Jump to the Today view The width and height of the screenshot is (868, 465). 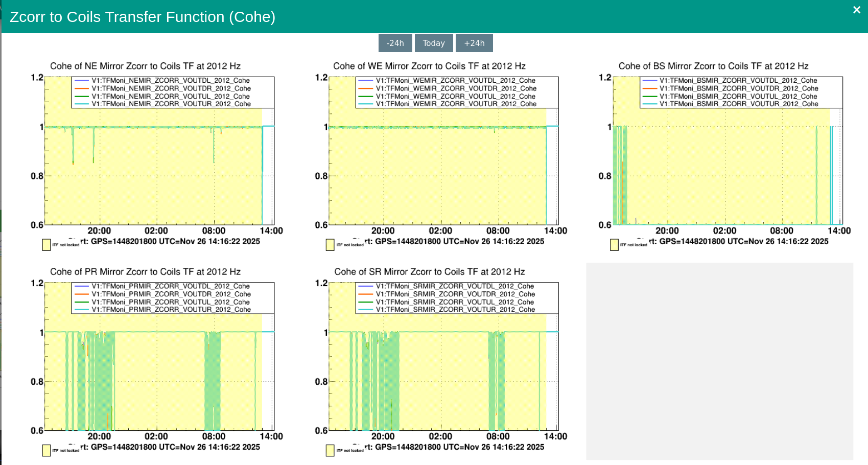[434, 43]
